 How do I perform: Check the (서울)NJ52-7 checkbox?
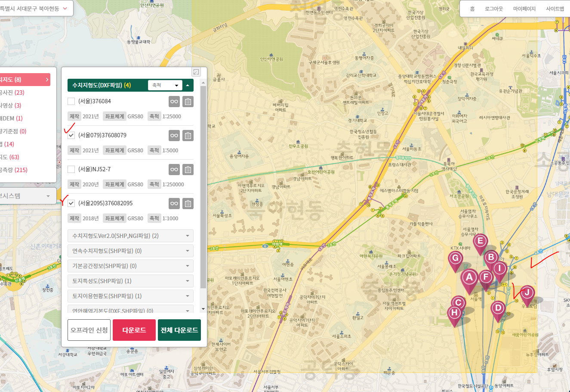[x=71, y=170]
